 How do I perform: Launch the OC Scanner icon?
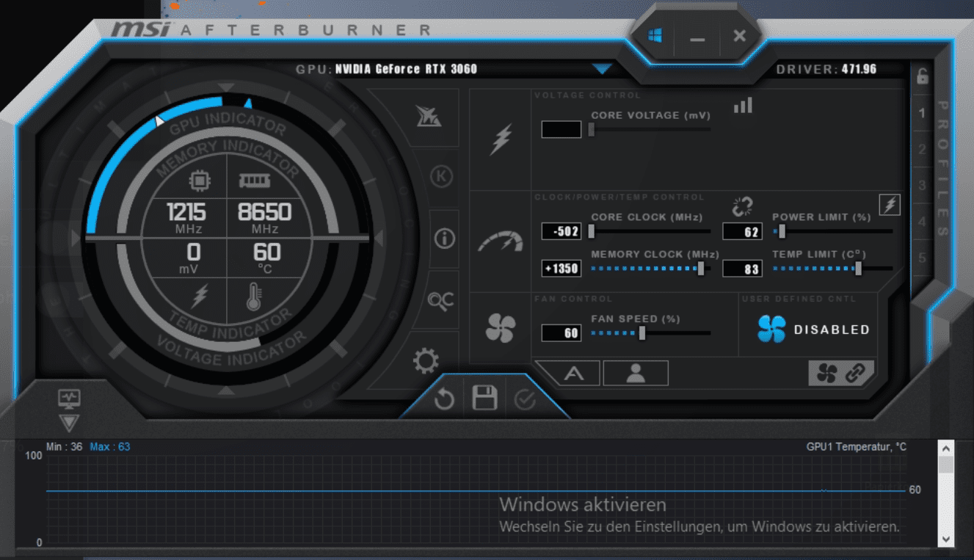[x=441, y=300]
